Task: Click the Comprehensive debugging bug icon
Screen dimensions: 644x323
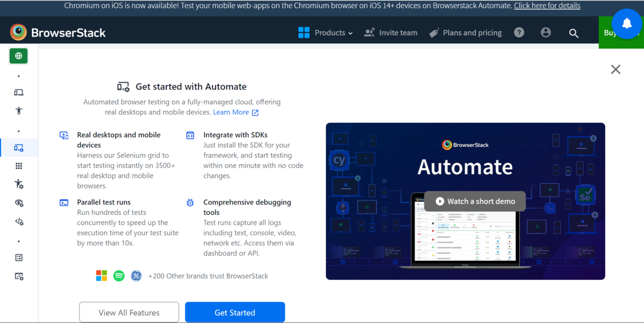Action: pyautogui.click(x=190, y=203)
